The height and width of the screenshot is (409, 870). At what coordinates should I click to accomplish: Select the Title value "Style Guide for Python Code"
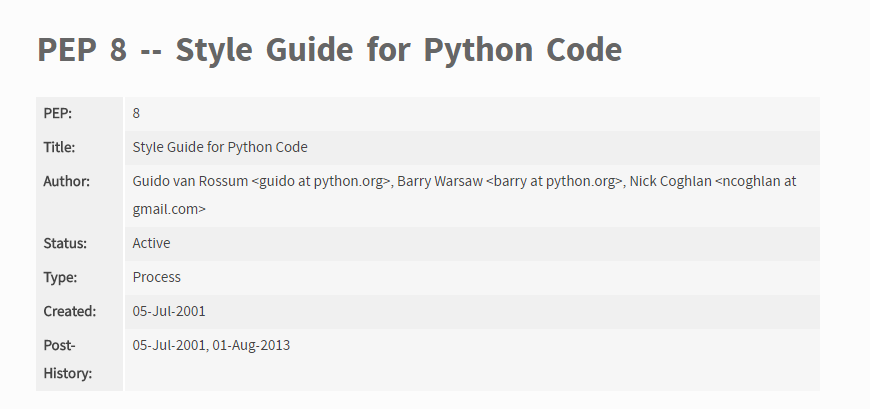point(220,147)
